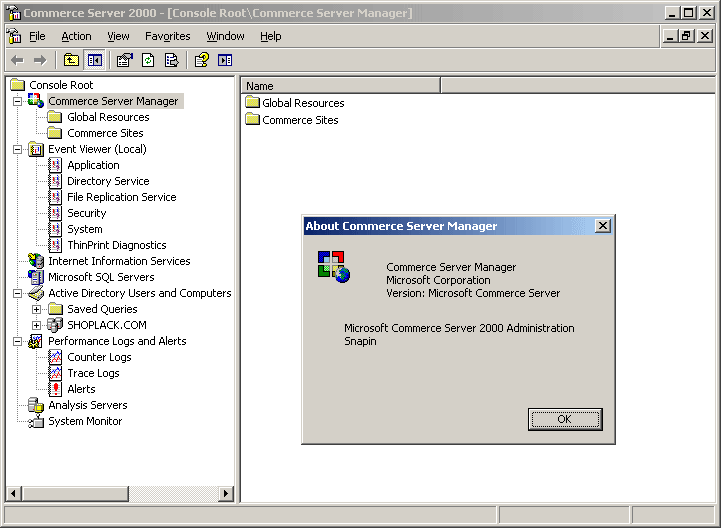Open the Properties toolbar icon
721x528 pixels.
click(125, 60)
